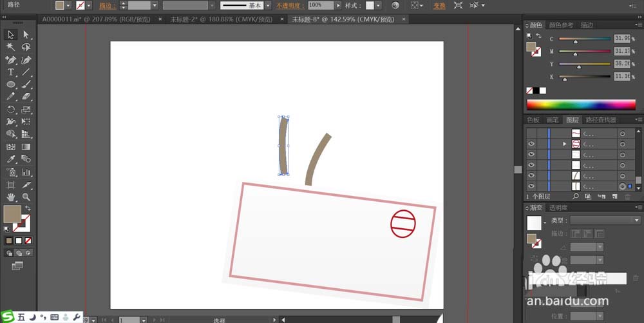Pick the Eyedropper tool
This screenshot has height=323, width=644.
tap(11, 159)
